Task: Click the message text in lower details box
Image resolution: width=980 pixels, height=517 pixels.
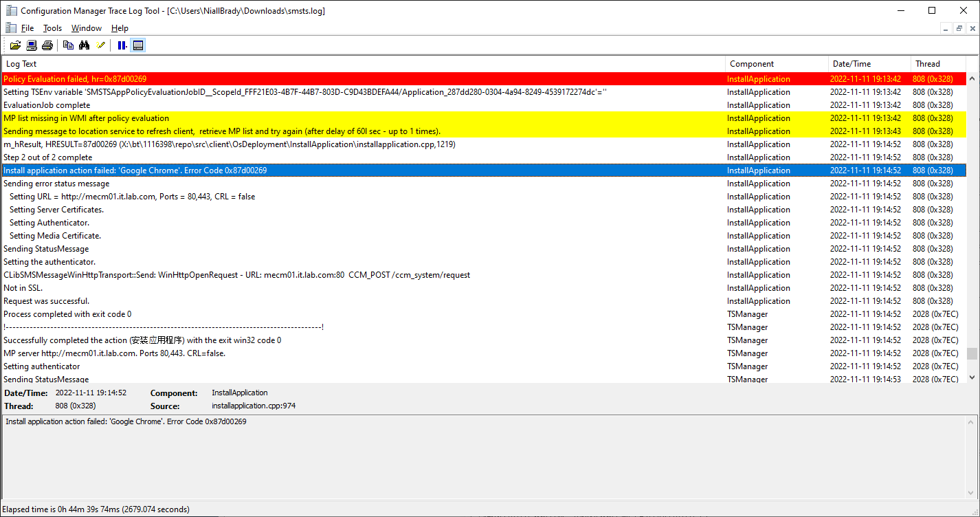Action: 126,421
